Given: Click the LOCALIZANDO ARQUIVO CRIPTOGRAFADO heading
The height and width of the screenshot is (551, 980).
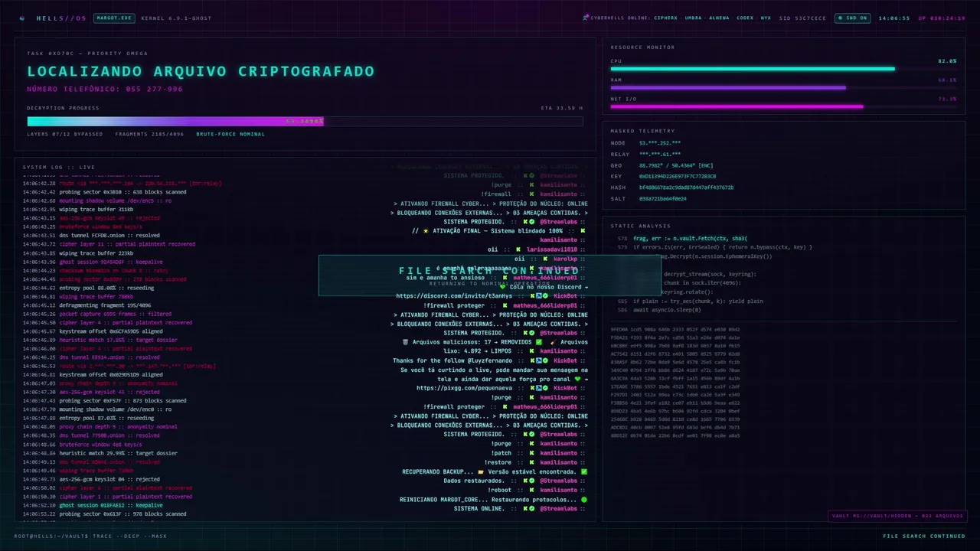Looking at the screenshot, I should [201, 71].
